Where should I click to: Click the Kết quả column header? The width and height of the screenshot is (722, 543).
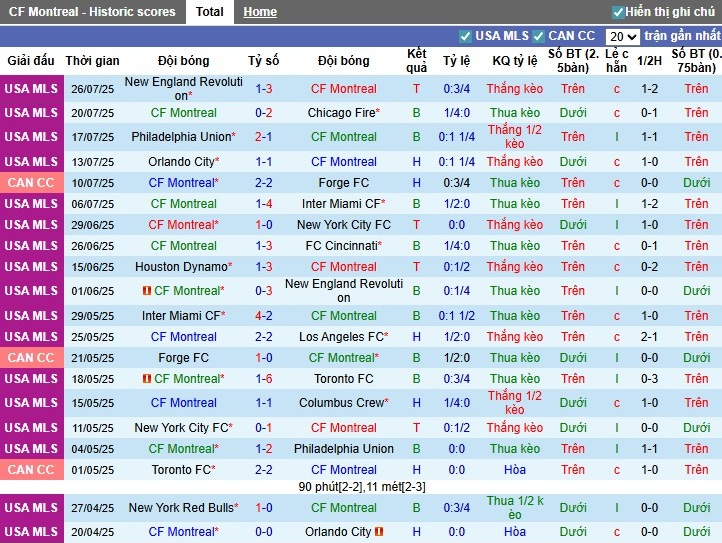(416, 60)
